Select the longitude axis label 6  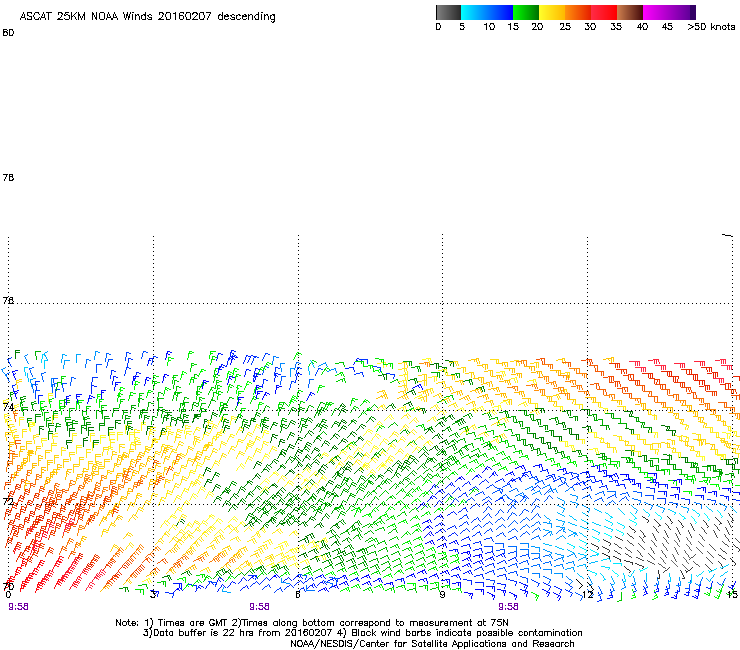(298, 594)
